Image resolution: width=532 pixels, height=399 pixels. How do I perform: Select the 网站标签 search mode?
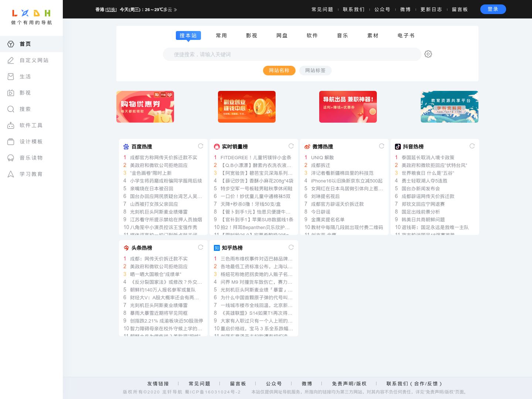coord(316,71)
